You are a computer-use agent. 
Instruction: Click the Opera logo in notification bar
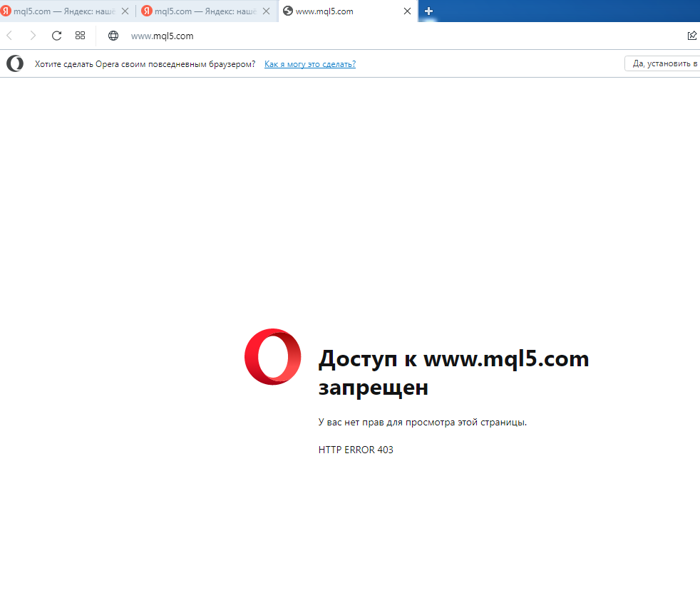15,63
